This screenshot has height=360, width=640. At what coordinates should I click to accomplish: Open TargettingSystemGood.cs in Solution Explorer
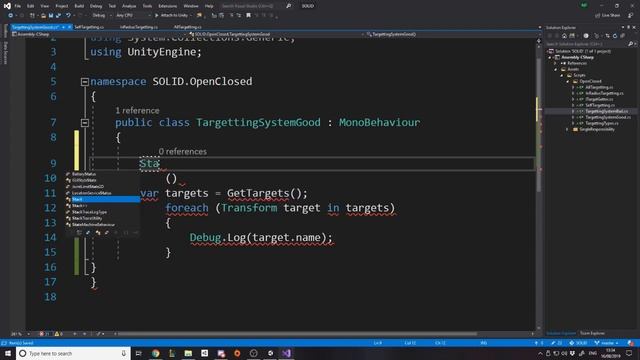click(x=608, y=117)
